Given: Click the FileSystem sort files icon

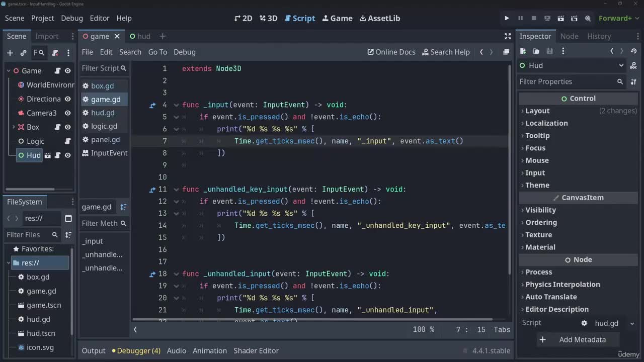Looking at the screenshot, I should [68, 235].
